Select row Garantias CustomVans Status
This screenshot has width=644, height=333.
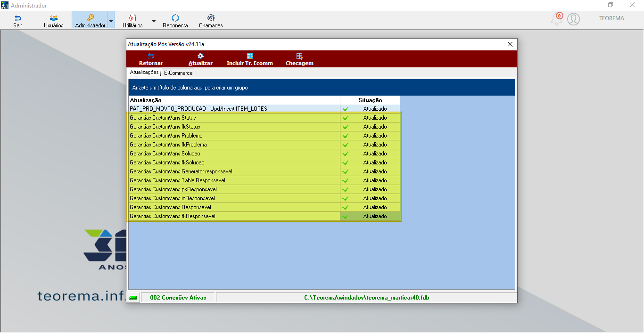(264, 118)
